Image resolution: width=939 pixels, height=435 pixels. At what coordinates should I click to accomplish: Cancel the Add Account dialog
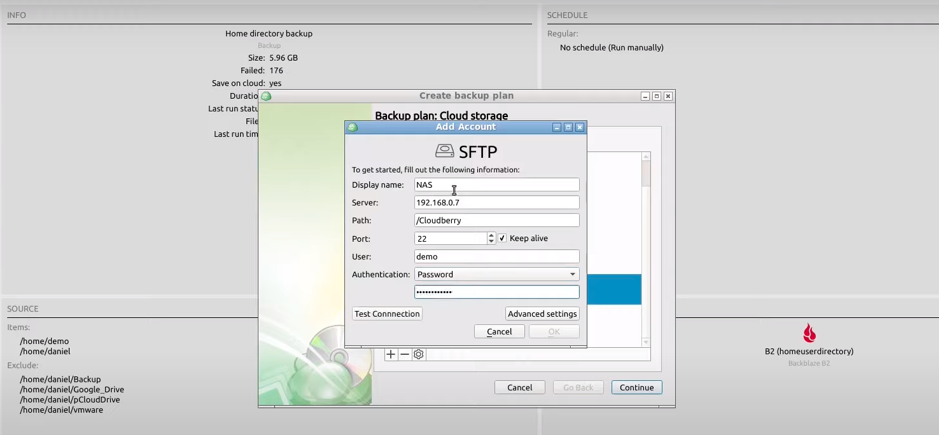pyautogui.click(x=499, y=332)
